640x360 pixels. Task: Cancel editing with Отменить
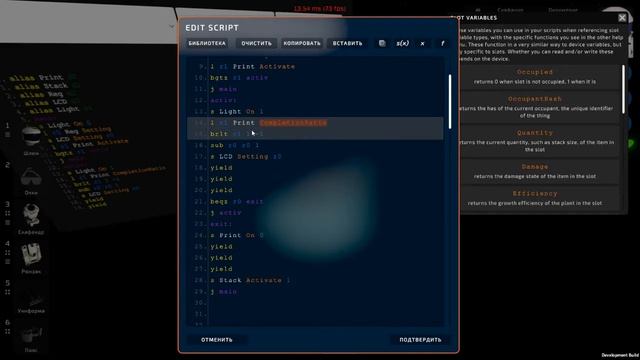(217, 340)
